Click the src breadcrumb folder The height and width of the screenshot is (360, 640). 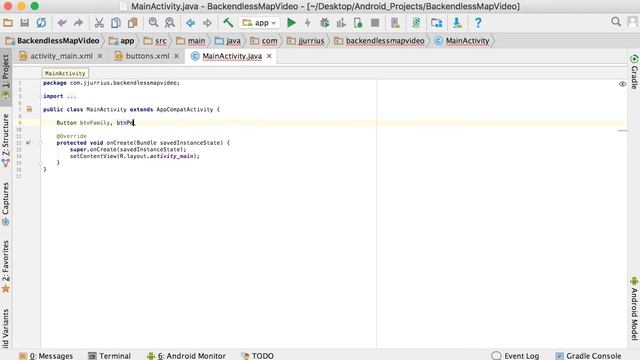click(x=156, y=41)
